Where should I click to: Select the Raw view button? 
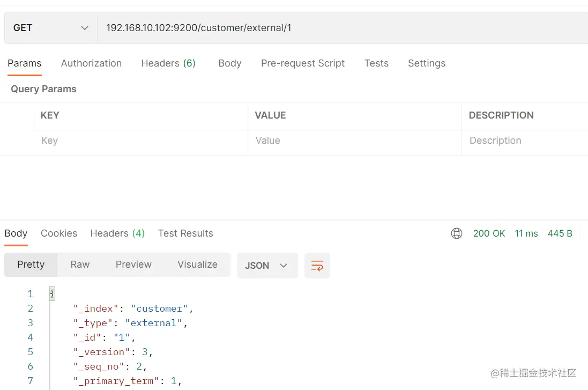click(x=80, y=264)
